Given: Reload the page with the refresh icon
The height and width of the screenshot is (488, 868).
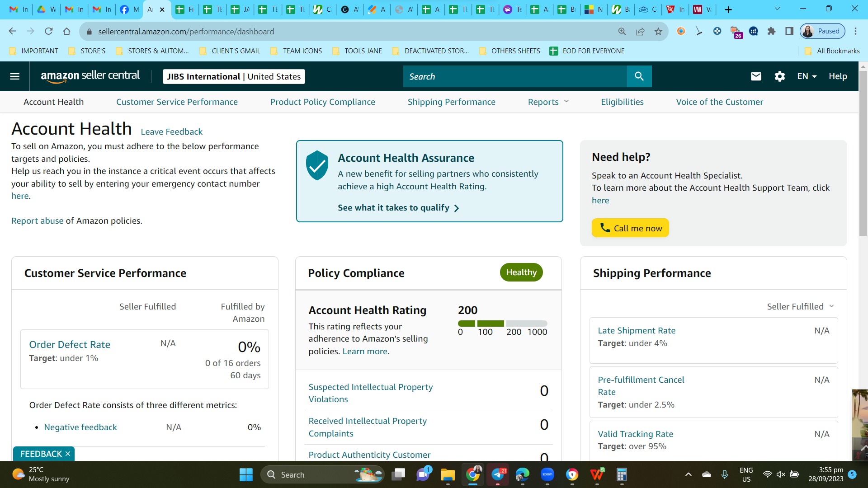Looking at the screenshot, I should click(49, 31).
